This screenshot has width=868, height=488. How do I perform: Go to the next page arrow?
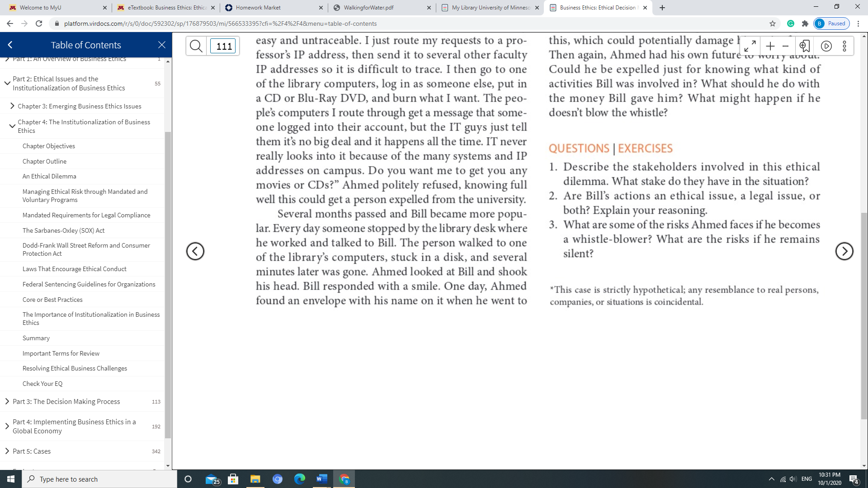(844, 251)
